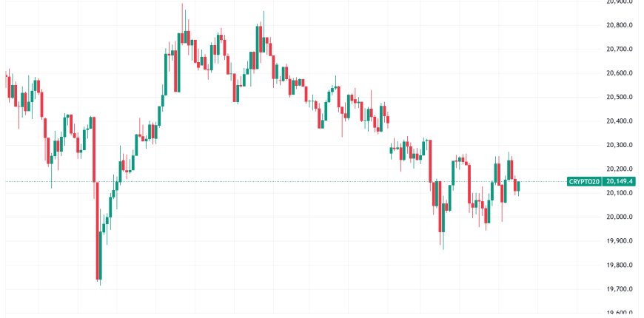Image resolution: width=644 pixels, height=318 pixels.
Task: Click the 20,500.0 price axis label
Action: tap(620, 97)
